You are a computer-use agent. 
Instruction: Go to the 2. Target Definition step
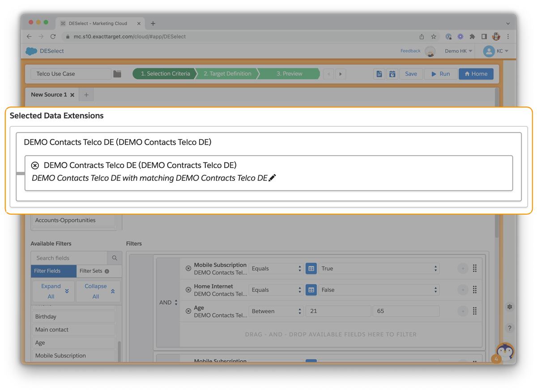point(227,74)
